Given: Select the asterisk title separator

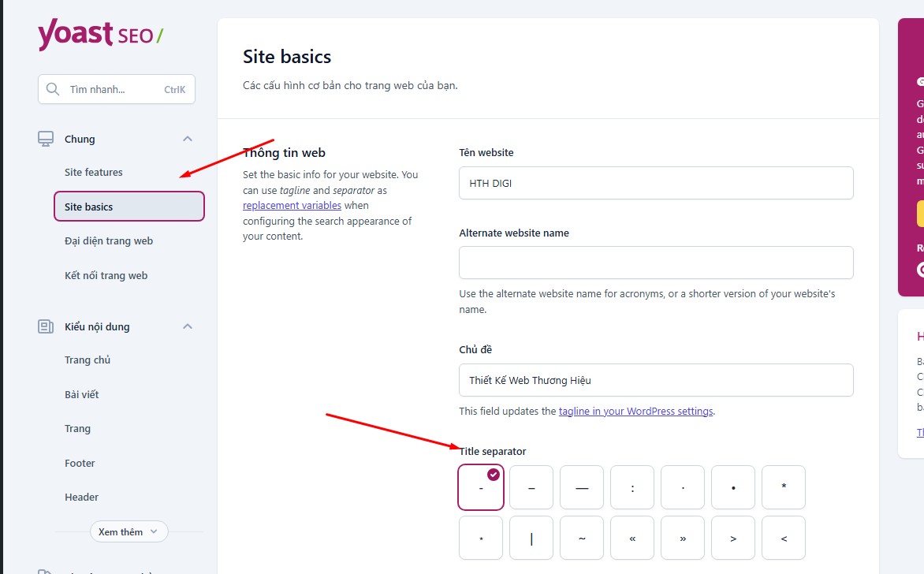Looking at the screenshot, I should tap(784, 487).
